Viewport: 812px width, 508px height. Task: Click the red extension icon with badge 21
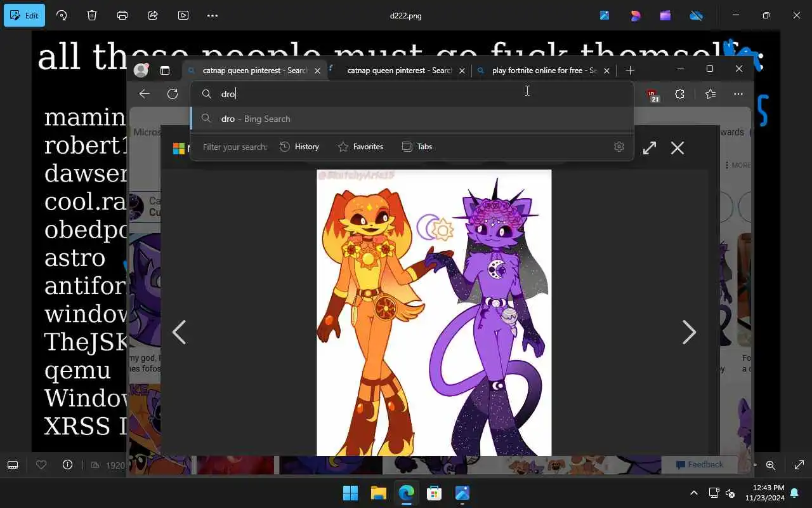tap(653, 95)
